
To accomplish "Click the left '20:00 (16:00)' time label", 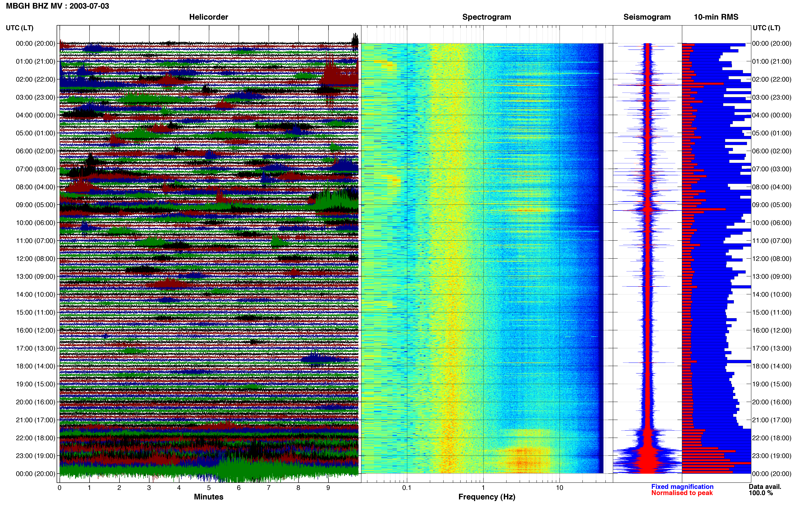I will [x=36, y=402].
